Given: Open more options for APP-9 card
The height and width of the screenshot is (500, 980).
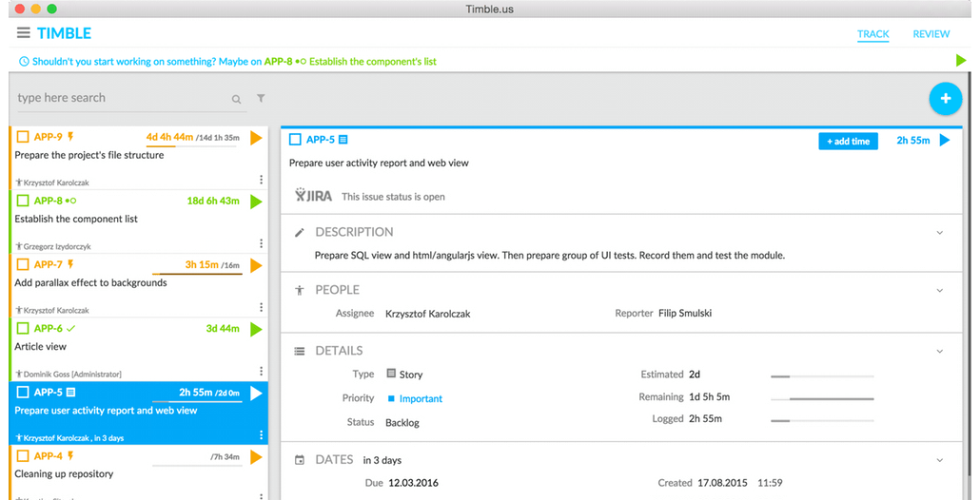Looking at the screenshot, I should [x=261, y=180].
